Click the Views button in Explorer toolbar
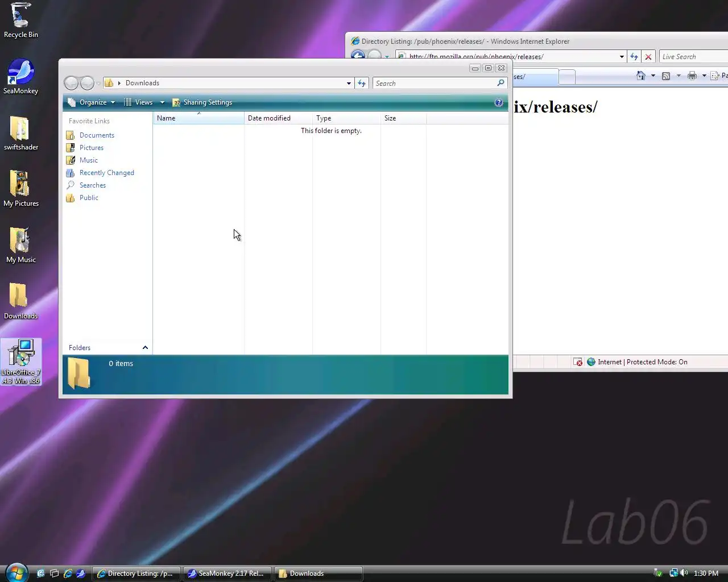This screenshot has height=582, width=728. coord(138,102)
